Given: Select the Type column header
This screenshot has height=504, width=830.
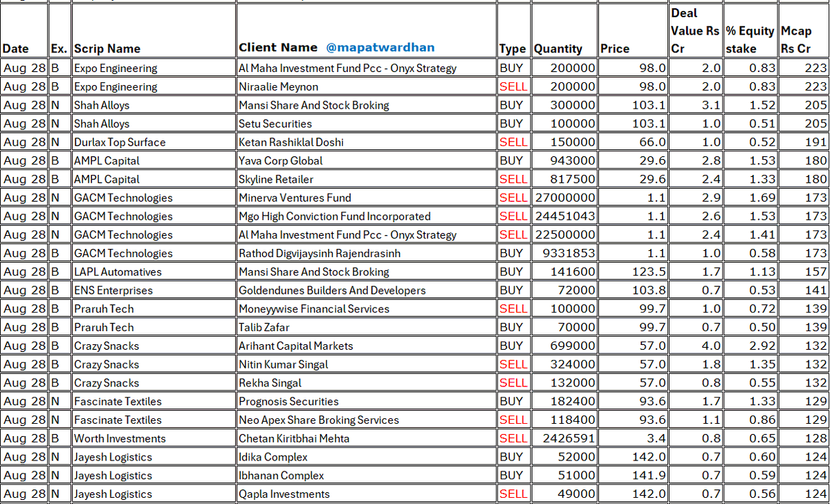Looking at the screenshot, I should (513, 31).
